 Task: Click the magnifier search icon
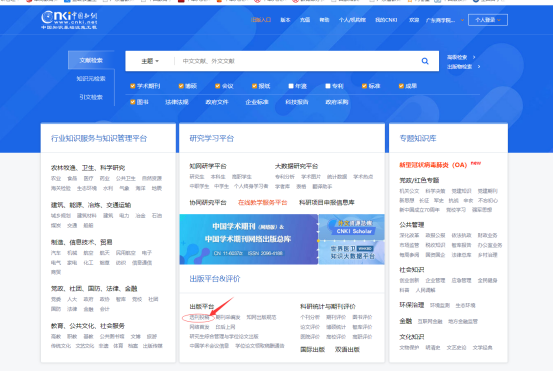pos(425,61)
